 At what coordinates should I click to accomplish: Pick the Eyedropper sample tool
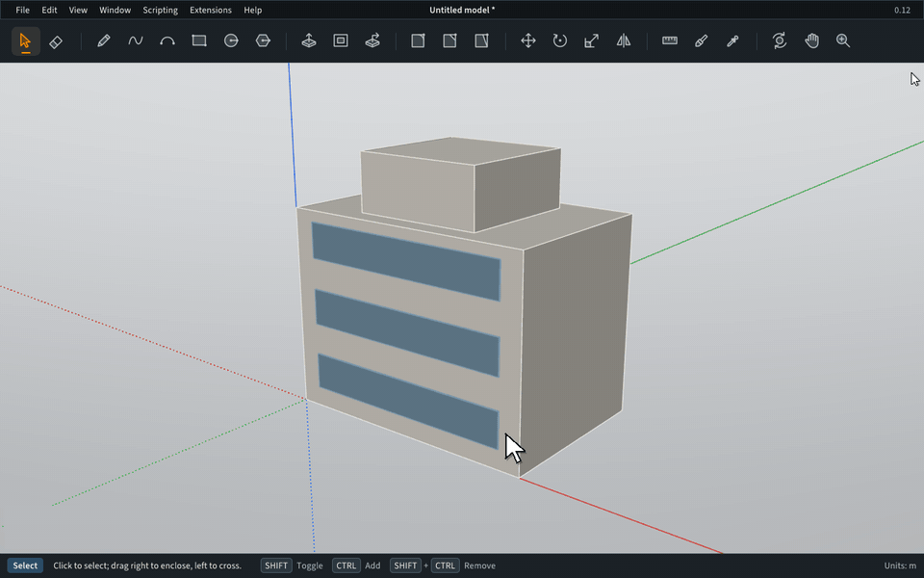click(733, 40)
